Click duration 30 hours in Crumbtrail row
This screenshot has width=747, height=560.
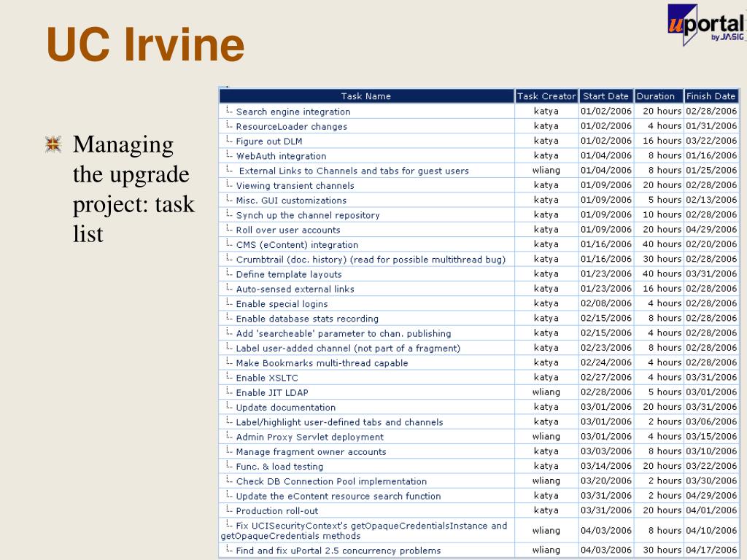click(x=662, y=259)
